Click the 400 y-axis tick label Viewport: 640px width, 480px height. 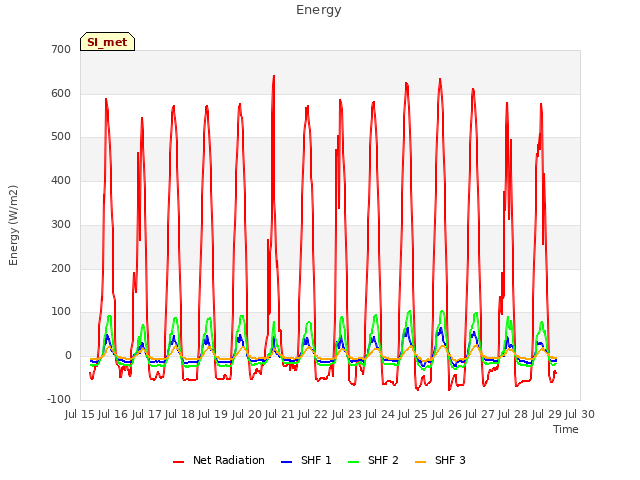click(x=61, y=180)
